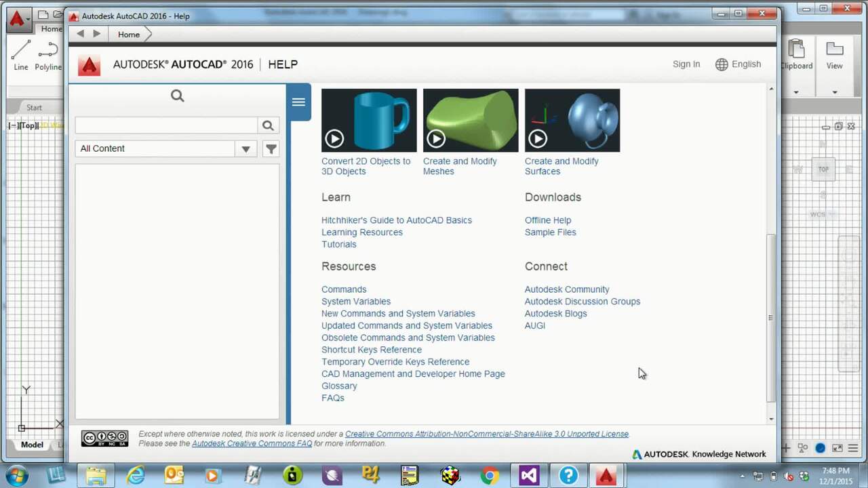Open Create and Modify Surfaces link
This screenshot has height=488, width=868.
(x=561, y=166)
